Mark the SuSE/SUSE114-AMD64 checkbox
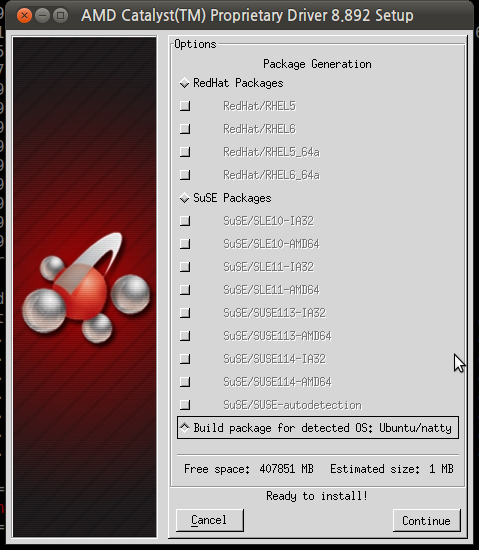Viewport: 479px width, 550px height. click(185, 382)
